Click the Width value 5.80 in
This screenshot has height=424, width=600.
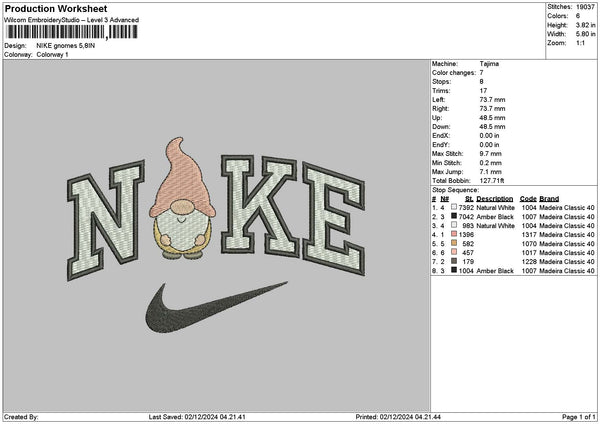[x=585, y=34]
